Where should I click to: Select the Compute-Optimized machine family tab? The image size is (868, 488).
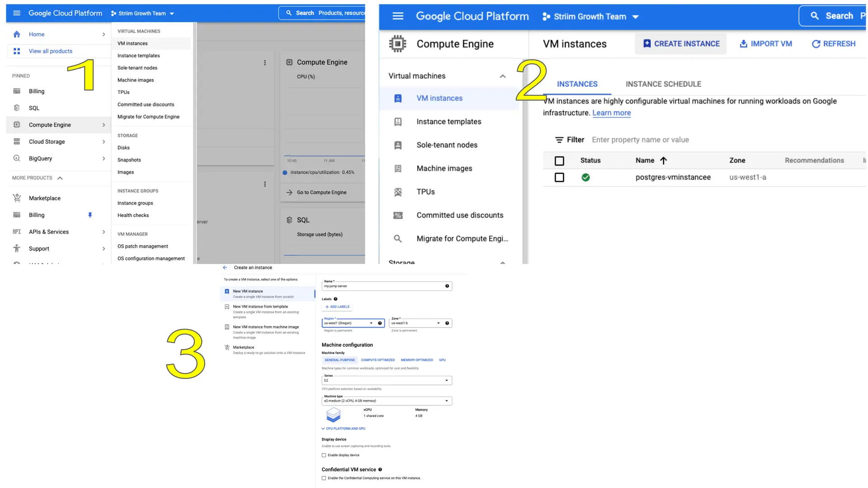377,360
